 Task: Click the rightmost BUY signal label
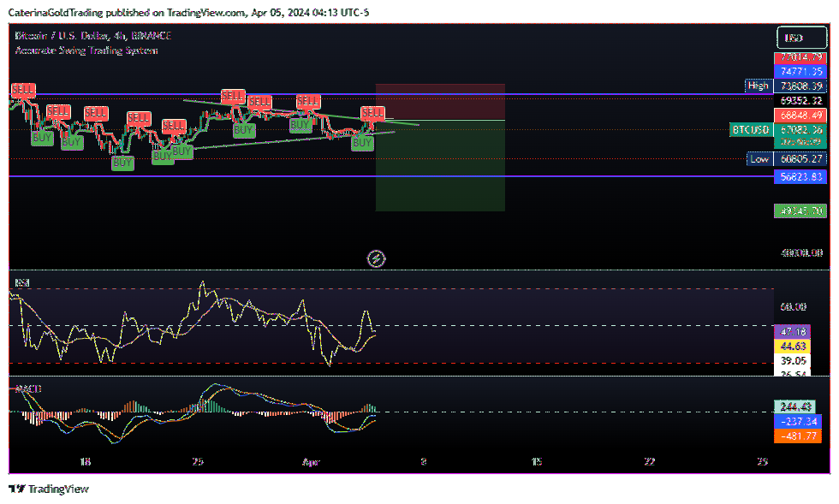[x=362, y=142]
